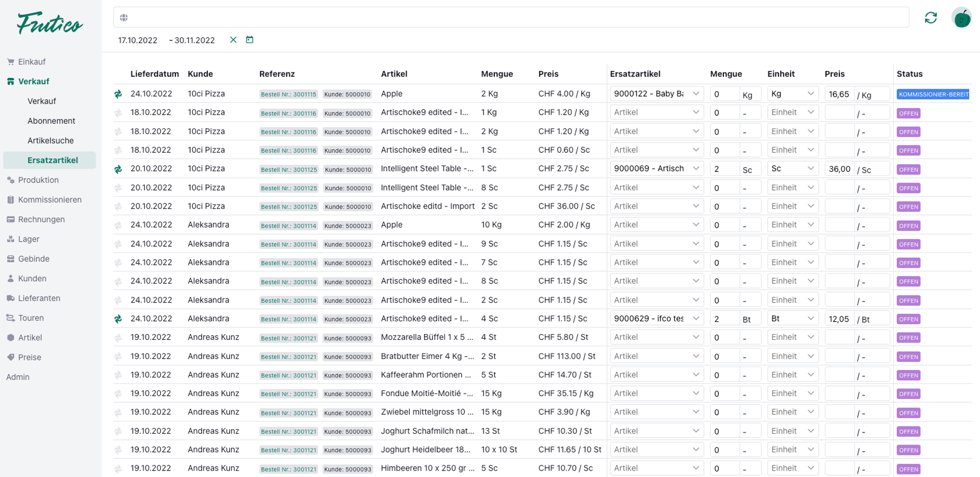Open the user avatar apple icon

click(961, 18)
